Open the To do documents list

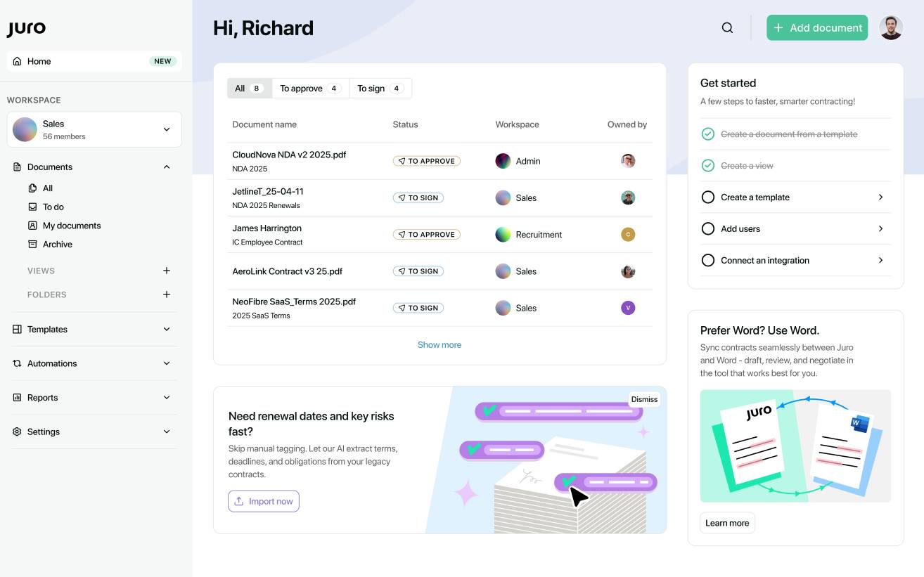tap(53, 207)
